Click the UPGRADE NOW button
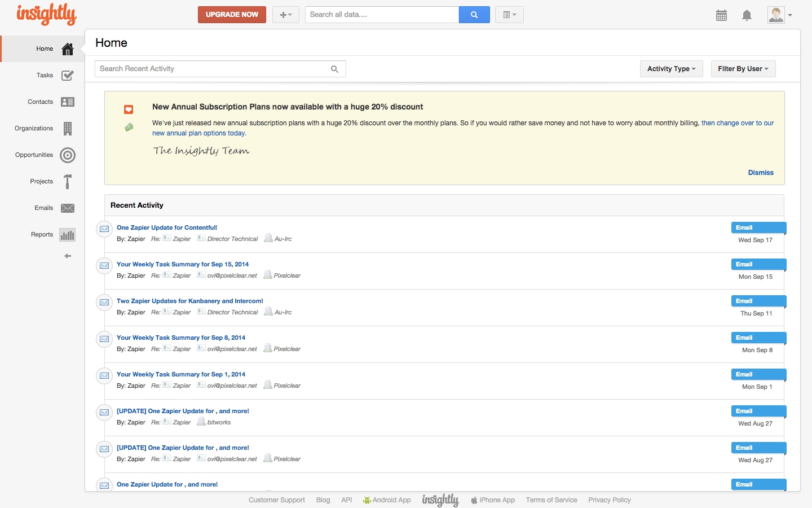This screenshot has height=508, width=812. (x=232, y=15)
